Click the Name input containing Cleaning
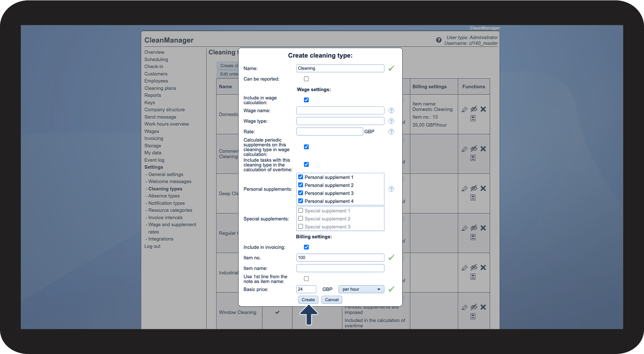The height and width of the screenshot is (354, 644). pyautogui.click(x=340, y=68)
